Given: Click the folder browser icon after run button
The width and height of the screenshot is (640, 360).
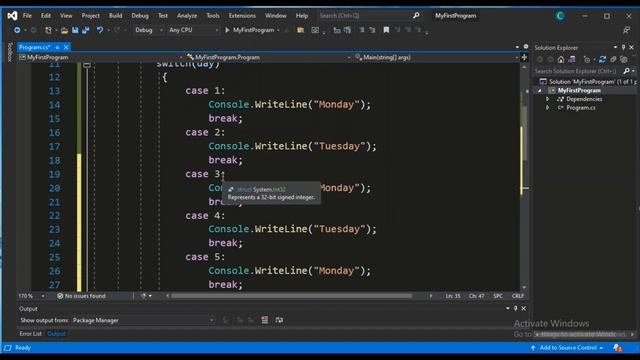Looking at the screenshot, I should (300, 30).
